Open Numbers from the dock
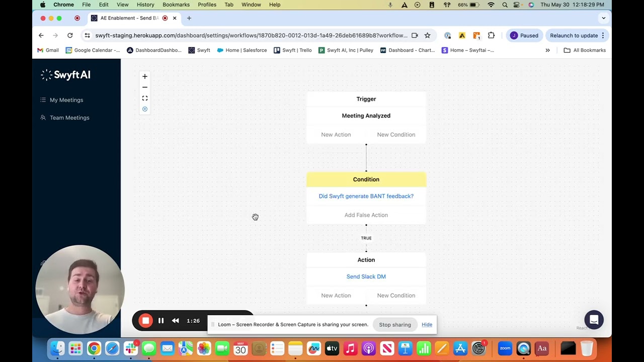 point(424,348)
